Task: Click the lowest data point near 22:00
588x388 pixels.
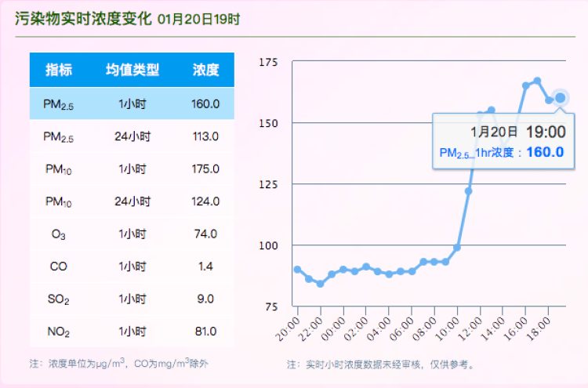Action: tap(320, 284)
